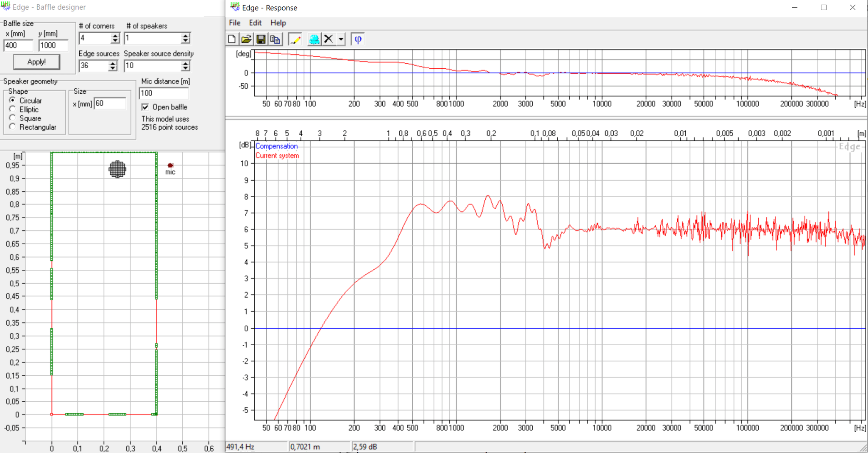Image resolution: width=868 pixels, height=453 pixels.
Task: Click the 2,59 dB status bar readout
Action: pyautogui.click(x=383, y=447)
